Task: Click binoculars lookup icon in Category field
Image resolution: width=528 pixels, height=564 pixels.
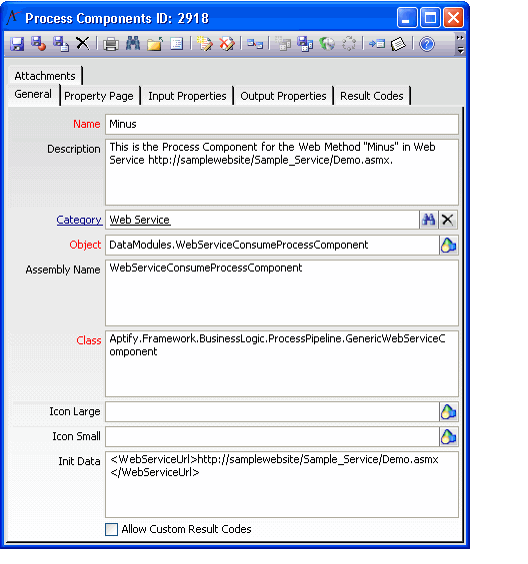Action: 429,220
